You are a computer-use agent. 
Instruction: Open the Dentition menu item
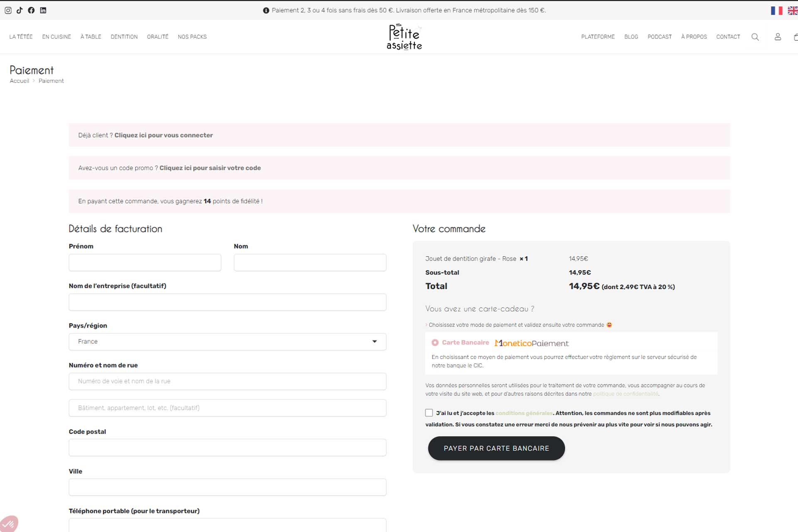tap(124, 37)
